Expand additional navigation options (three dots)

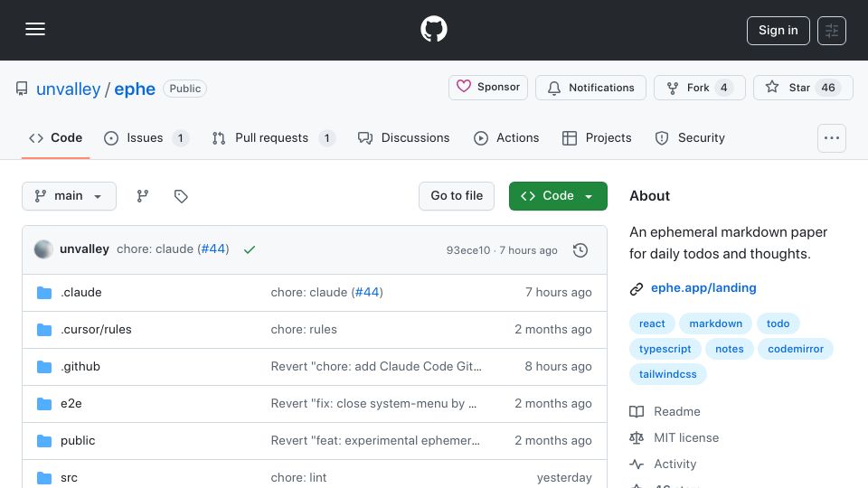[832, 138]
